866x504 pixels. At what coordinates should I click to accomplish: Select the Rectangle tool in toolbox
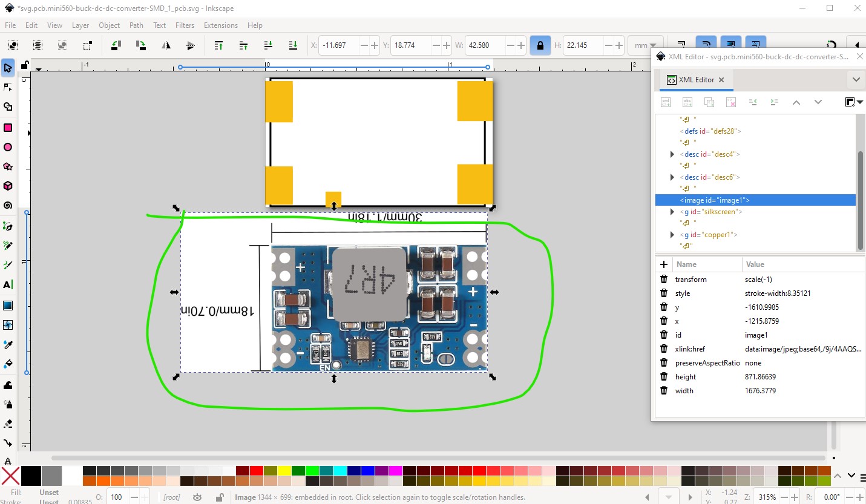[8, 128]
